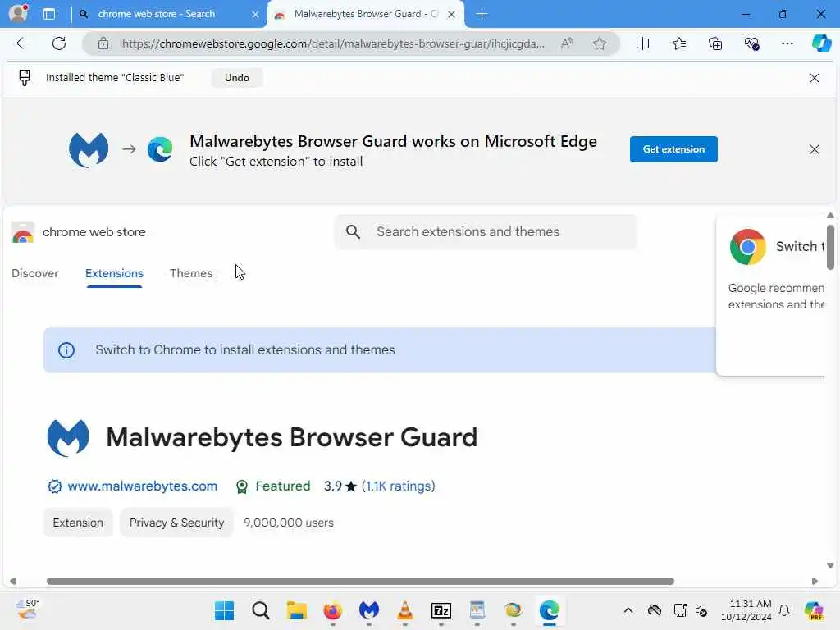Close the Microsoft Edge extension banner
The height and width of the screenshot is (630, 840).
[815, 149]
